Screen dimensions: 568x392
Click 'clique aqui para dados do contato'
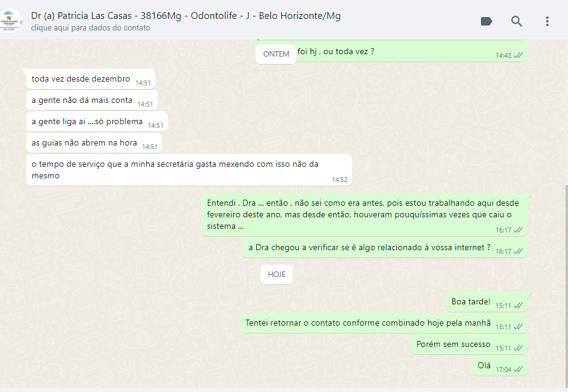91,28
